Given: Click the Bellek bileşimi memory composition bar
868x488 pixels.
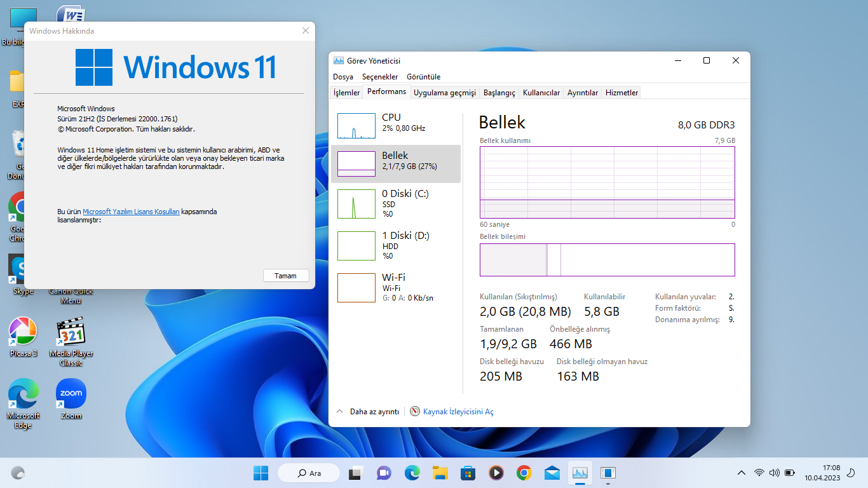Looking at the screenshot, I should click(607, 260).
